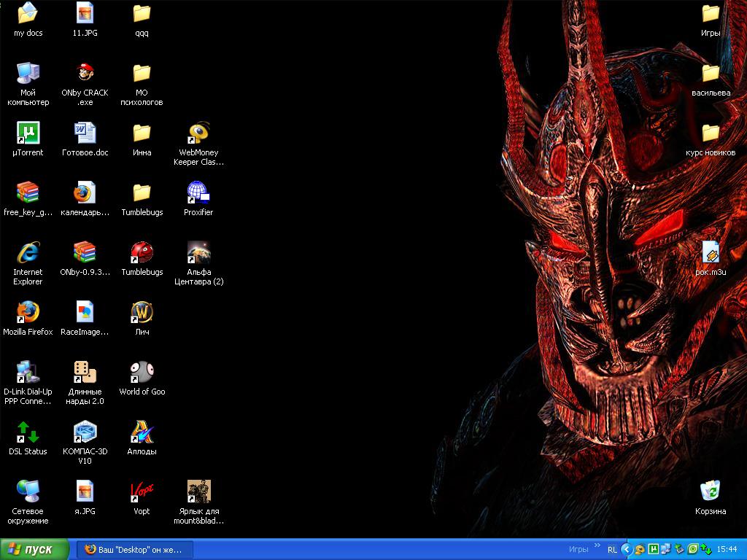Screen dimensions: 747x560
Task: Select the ONby-0.9.3... archive
Action: click(85, 252)
